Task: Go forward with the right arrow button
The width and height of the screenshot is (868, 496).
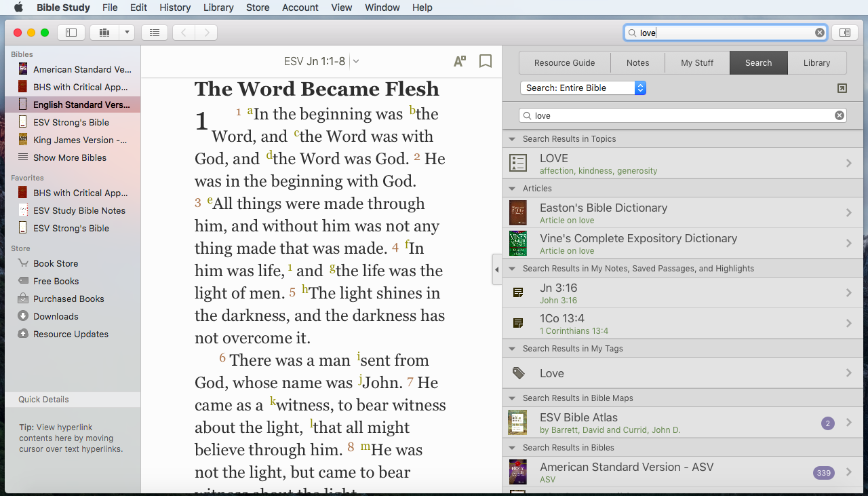Action: (x=206, y=32)
